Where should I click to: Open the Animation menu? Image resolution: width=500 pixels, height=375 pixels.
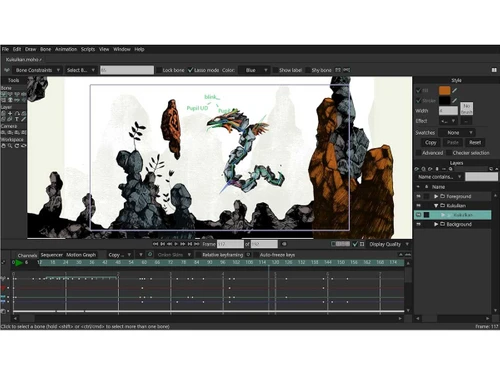tap(66, 49)
